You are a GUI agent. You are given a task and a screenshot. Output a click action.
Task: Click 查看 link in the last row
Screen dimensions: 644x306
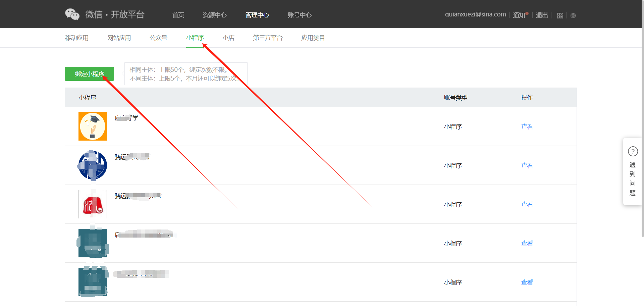pyautogui.click(x=527, y=282)
